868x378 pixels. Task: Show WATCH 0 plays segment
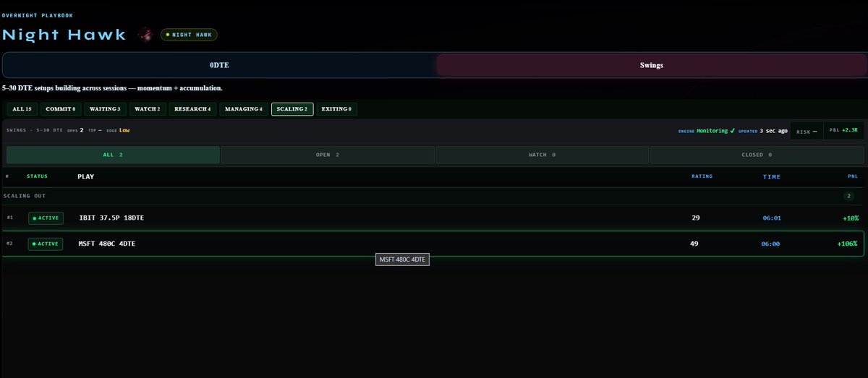coord(542,155)
